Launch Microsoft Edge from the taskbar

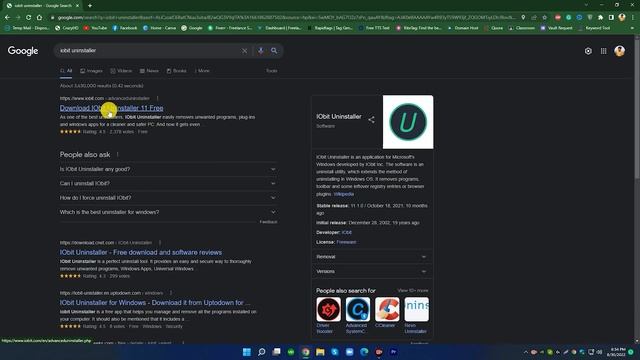(364, 352)
